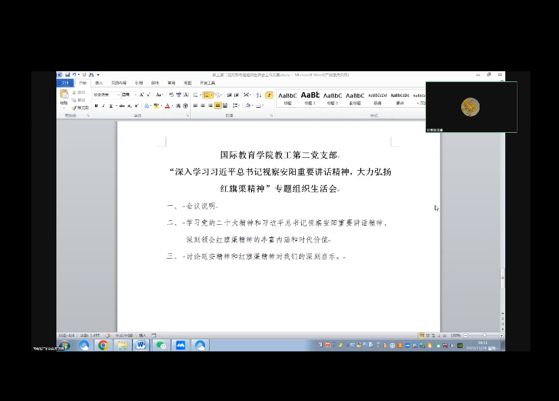Expand the font color dropdown arrow
This screenshot has height=401, width=559.
click(x=173, y=106)
